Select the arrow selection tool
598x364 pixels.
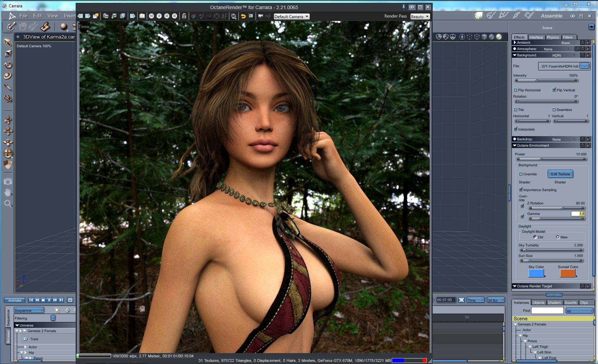tap(8, 42)
